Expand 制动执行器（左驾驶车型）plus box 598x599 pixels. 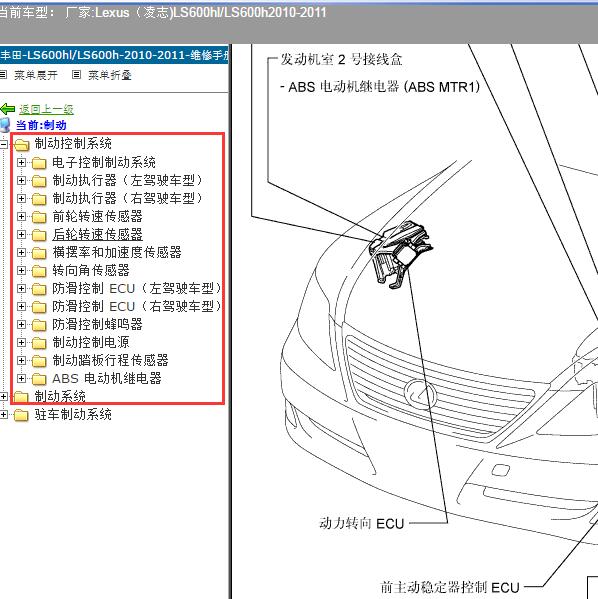tap(21, 180)
